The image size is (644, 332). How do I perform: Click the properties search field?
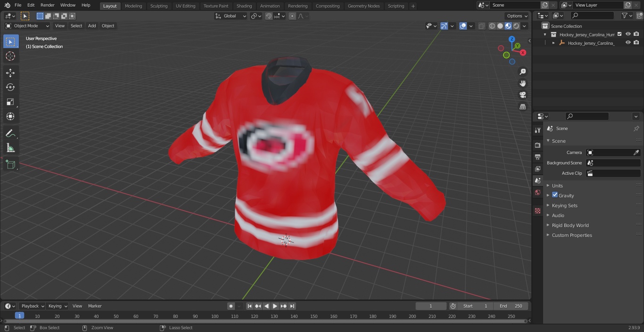point(587,116)
